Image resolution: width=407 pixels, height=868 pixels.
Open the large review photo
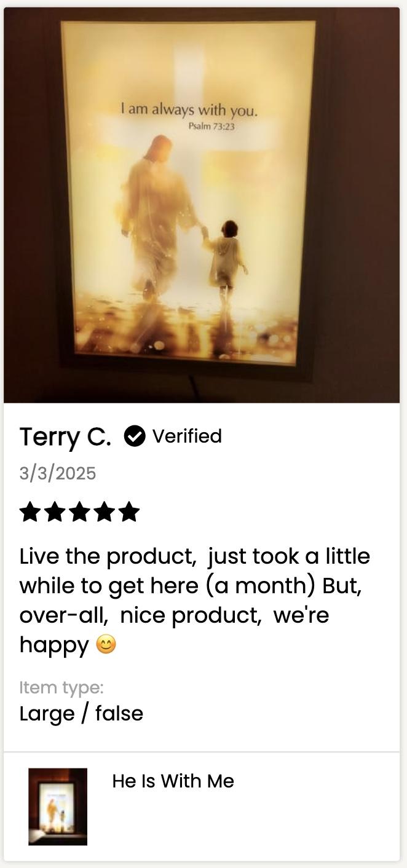click(202, 205)
